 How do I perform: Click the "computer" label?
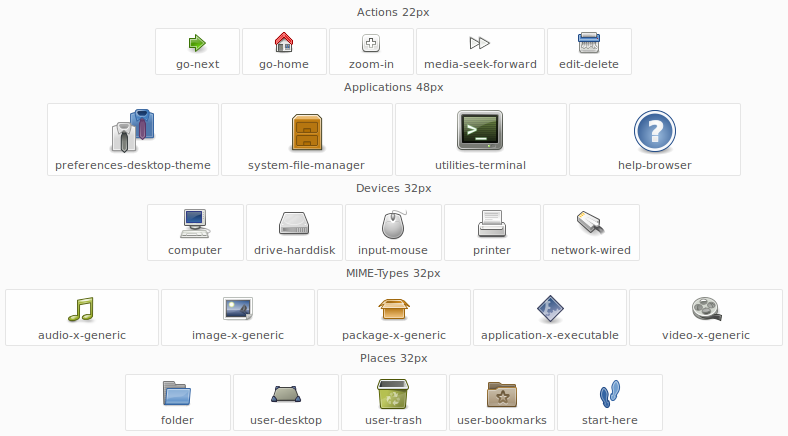click(195, 250)
